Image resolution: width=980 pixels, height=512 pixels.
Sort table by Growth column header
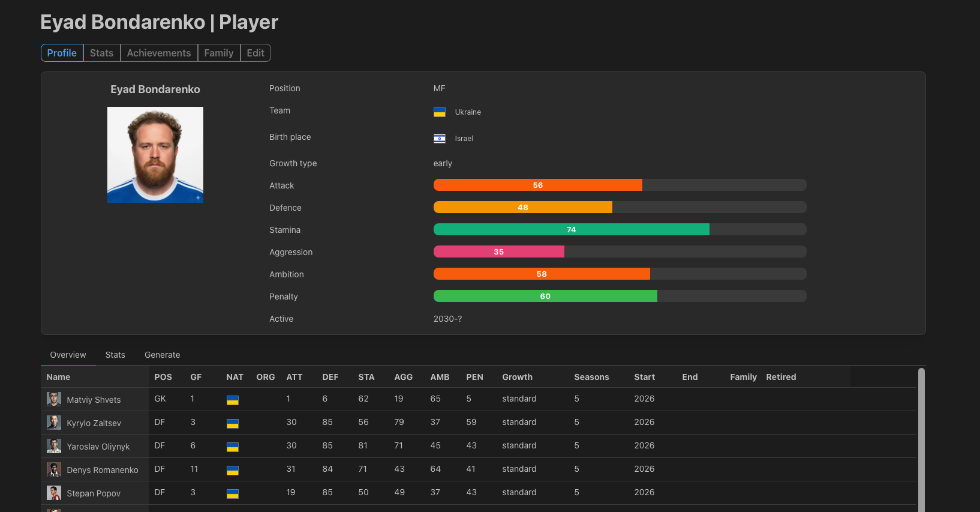click(x=517, y=377)
